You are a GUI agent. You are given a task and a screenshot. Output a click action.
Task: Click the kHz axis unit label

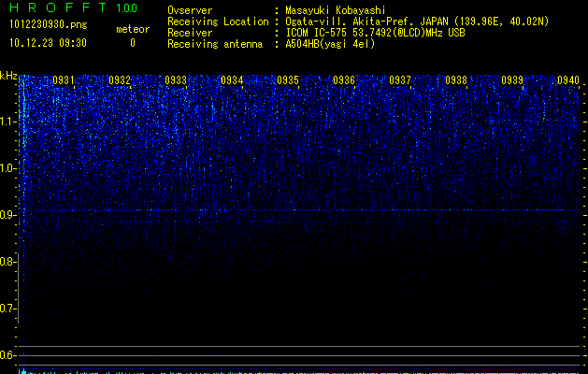pyautogui.click(x=8, y=76)
